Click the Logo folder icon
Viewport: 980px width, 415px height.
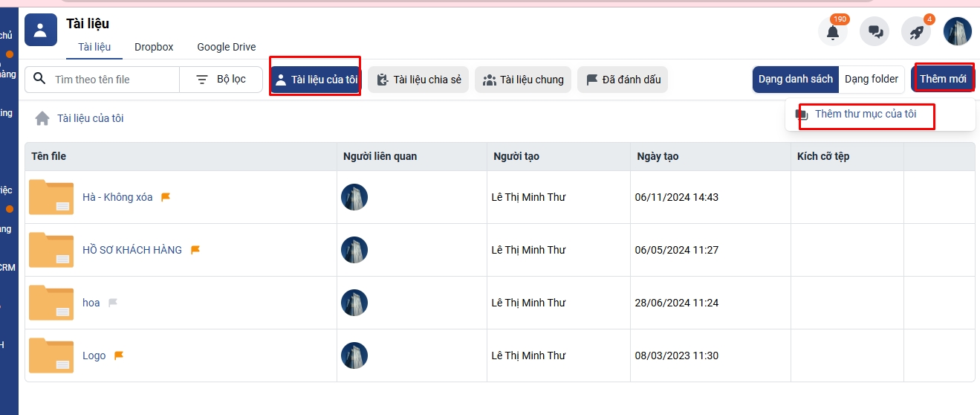(x=51, y=356)
